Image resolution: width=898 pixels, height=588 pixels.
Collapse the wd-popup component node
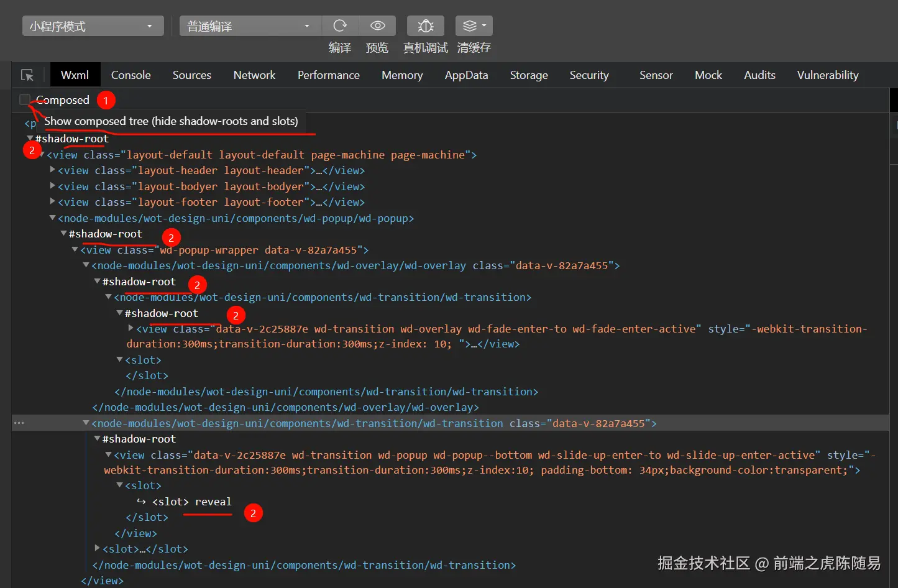pos(53,218)
